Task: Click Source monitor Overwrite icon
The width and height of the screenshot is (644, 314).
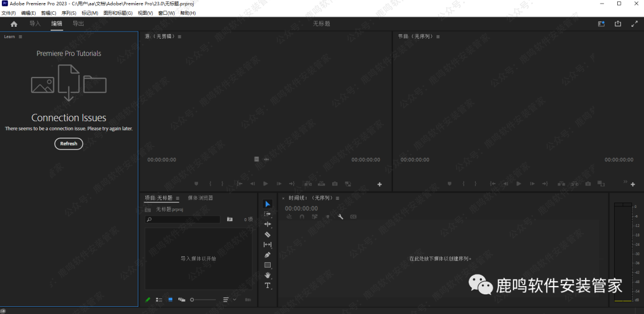Action: point(321,184)
